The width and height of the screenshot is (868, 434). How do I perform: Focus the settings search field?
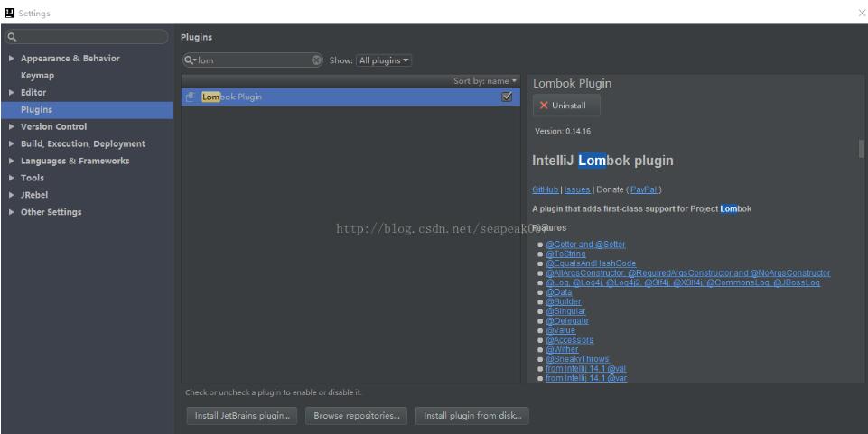click(x=87, y=37)
